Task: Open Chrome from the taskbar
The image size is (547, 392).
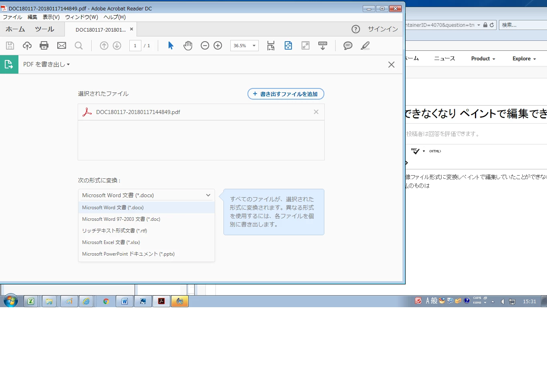Action: pyautogui.click(x=106, y=302)
